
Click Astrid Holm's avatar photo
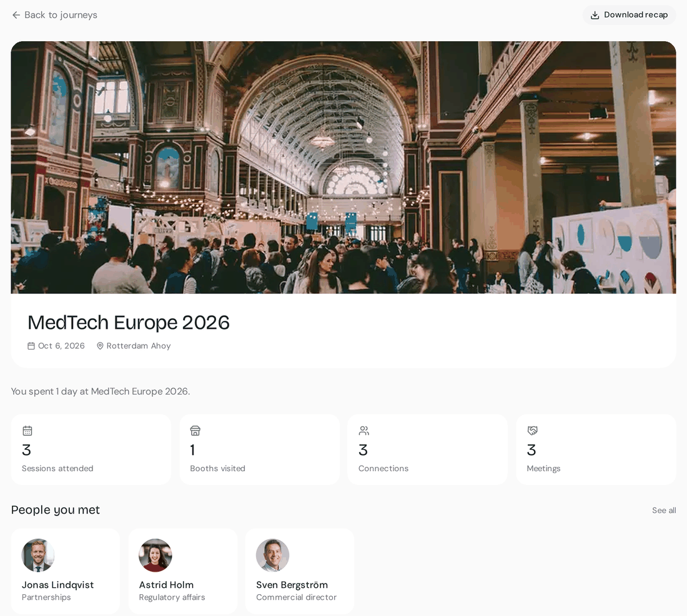coord(156,555)
